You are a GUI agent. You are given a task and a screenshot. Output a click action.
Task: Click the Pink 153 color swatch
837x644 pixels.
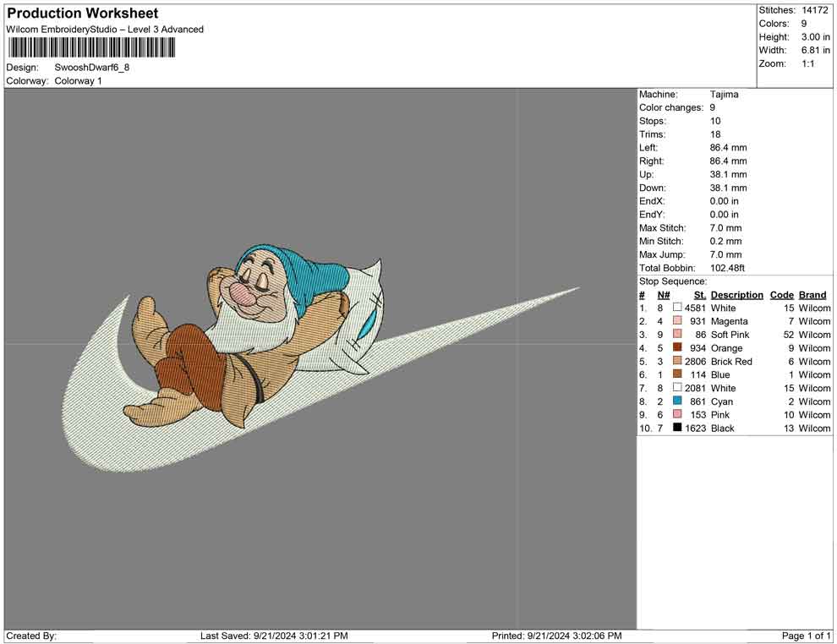click(x=677, y=415)
